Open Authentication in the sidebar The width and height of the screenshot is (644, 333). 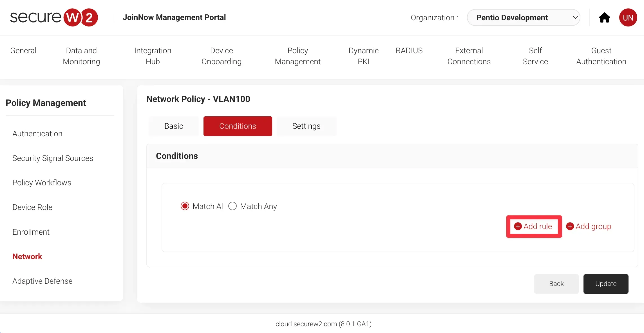pyautogui.click(x=37, y=134)
